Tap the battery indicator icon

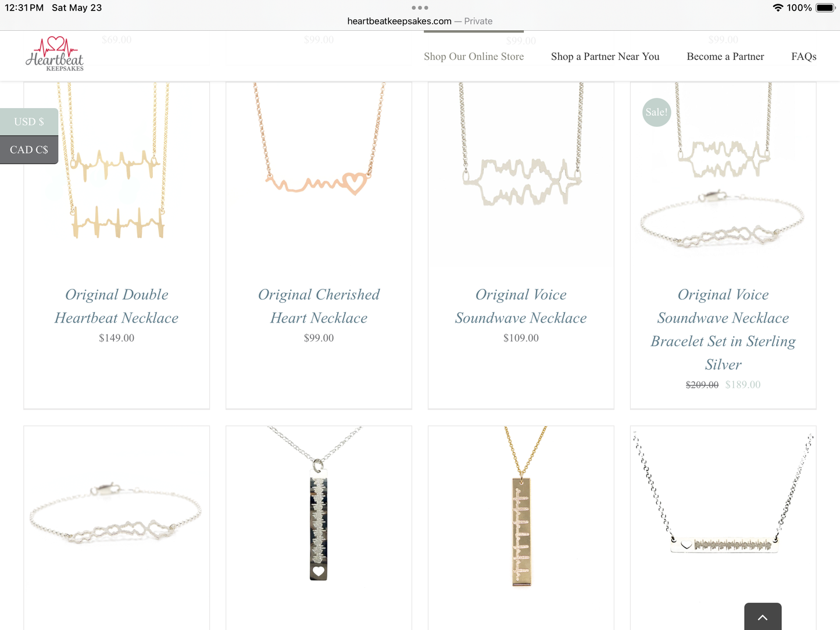(x=825, y=8)
